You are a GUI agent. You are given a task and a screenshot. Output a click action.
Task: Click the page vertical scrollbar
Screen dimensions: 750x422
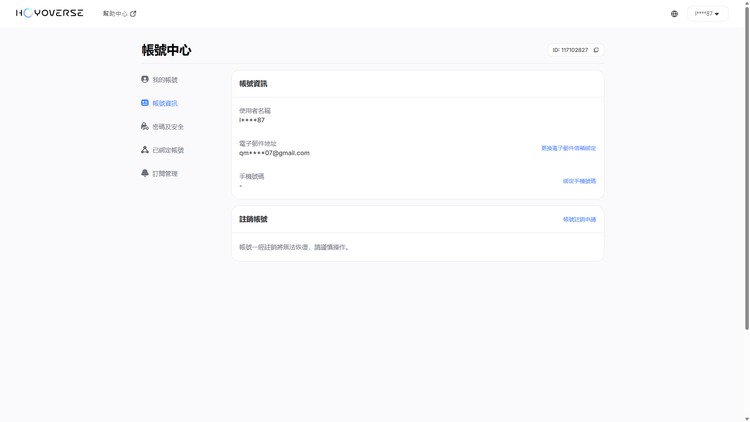click(x=747, y=167)
